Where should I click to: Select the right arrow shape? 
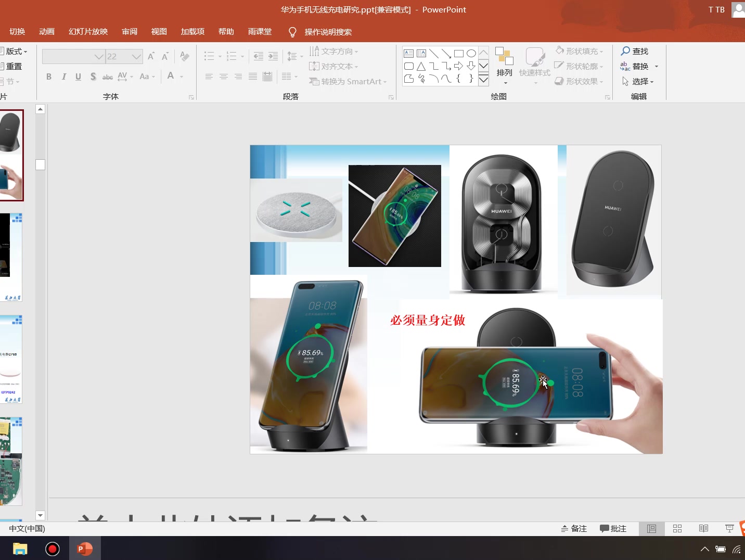tap(459, 66)
